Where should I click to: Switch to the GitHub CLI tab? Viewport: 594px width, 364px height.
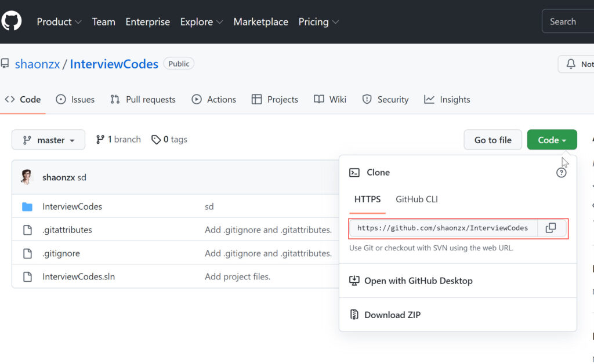(x=416, y=199)
